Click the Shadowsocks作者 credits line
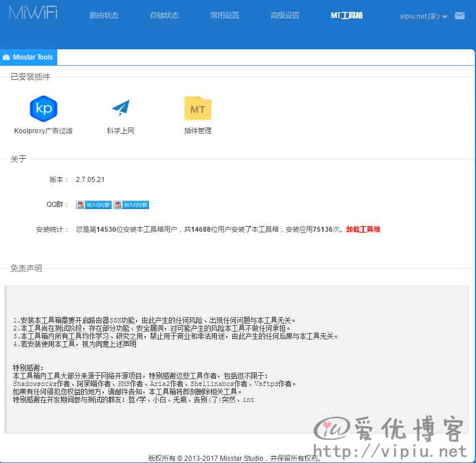 click(x=154, y=384)
